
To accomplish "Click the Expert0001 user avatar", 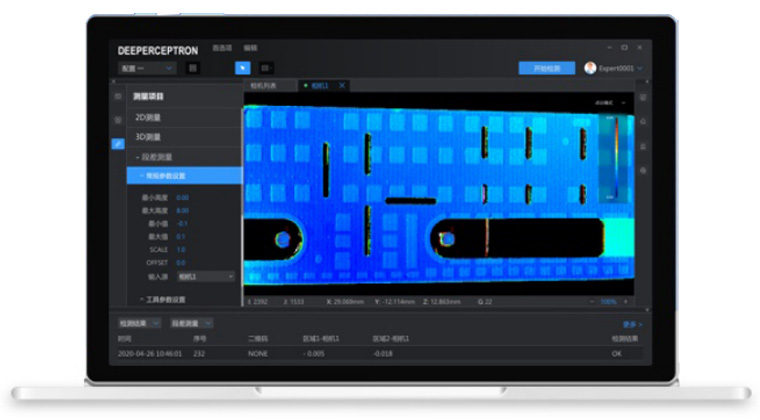I will pyautogui.click(x=590, y=68).
